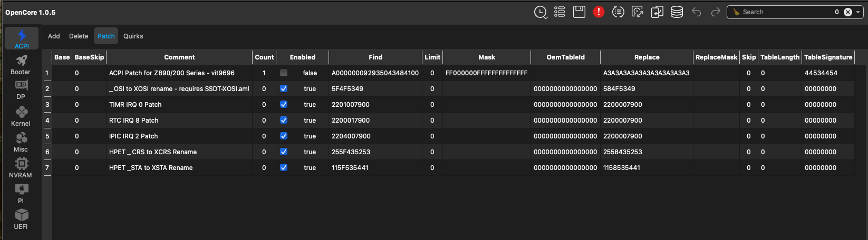This screenshot has height=240, width=868.
Task: Select Find cell 5F4F5349
Action: coord(375,89)
